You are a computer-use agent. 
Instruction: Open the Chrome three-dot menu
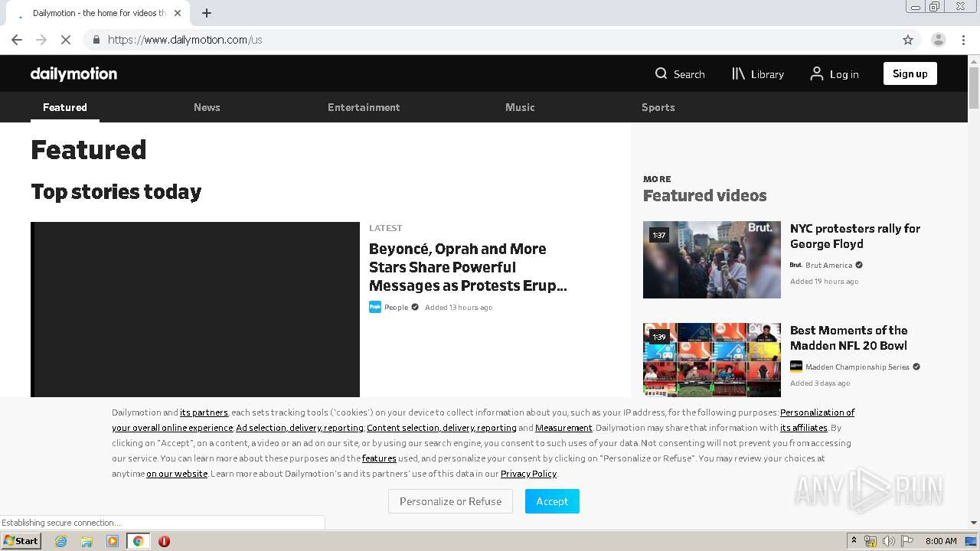pyautogui.click(x=964, y=40)
